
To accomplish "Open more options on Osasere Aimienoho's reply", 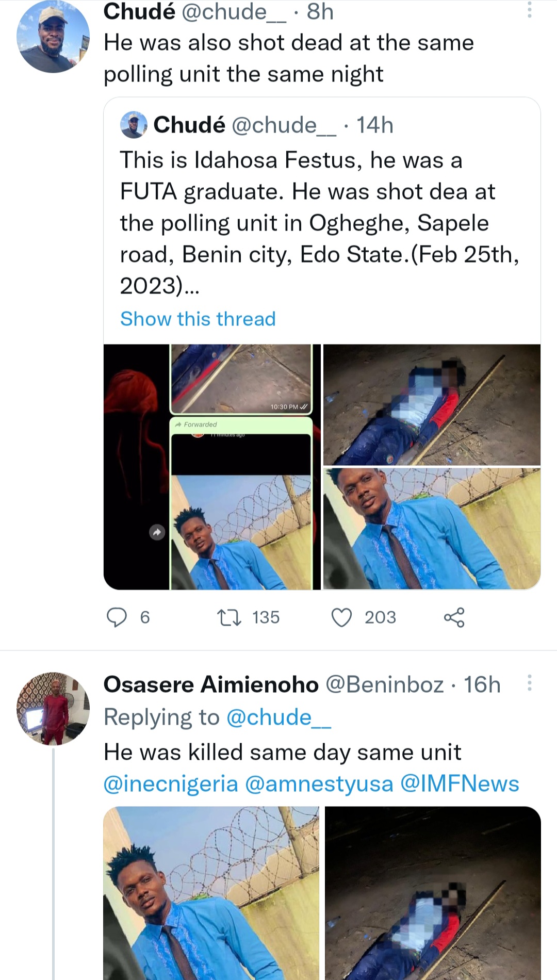I will click(x=529, y=683).
